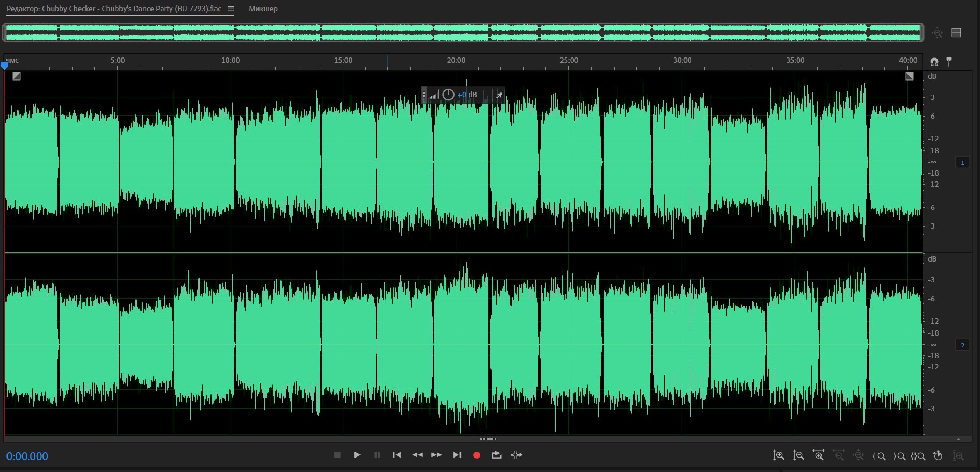The height and width of the screenshot is (472, 980).
Task: Zoom in amplitude with vertical magnifier
Action: (779, 455)
